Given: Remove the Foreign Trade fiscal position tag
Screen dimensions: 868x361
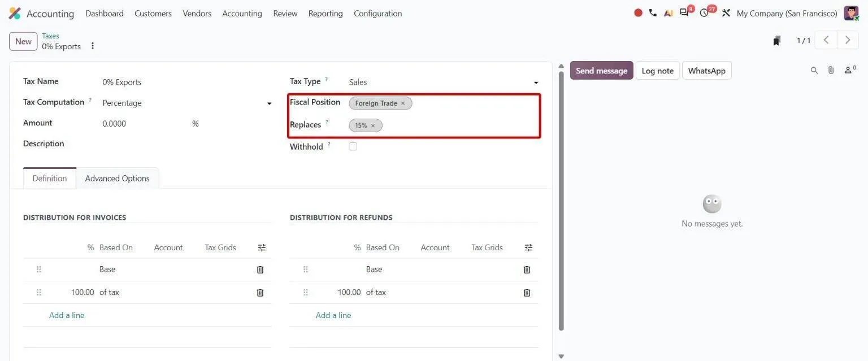Looking at the screenshot, I should pyautogui.click(x=403, y=103).
